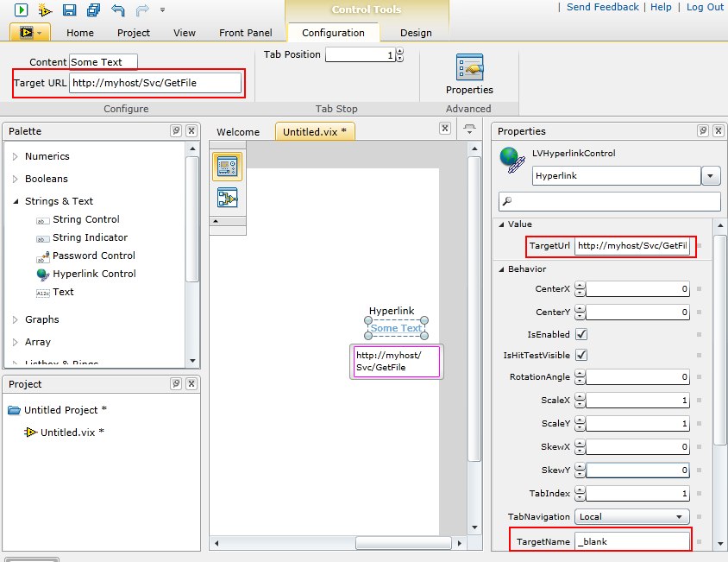The image size is (728, 562).
Task: Expand the Array palette category
Action: tap(15, 342)
